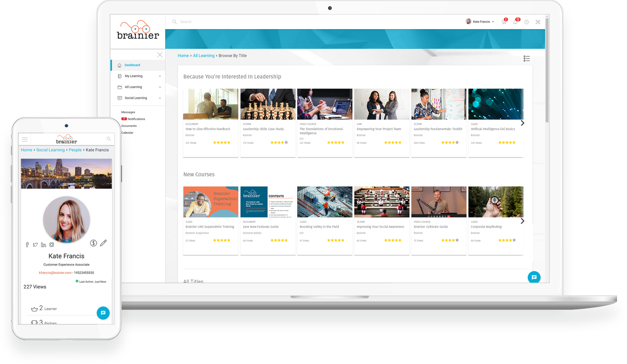Open Leadership Skills Case Study thumbnail
The image size is (627, 364).
point(268,104)
